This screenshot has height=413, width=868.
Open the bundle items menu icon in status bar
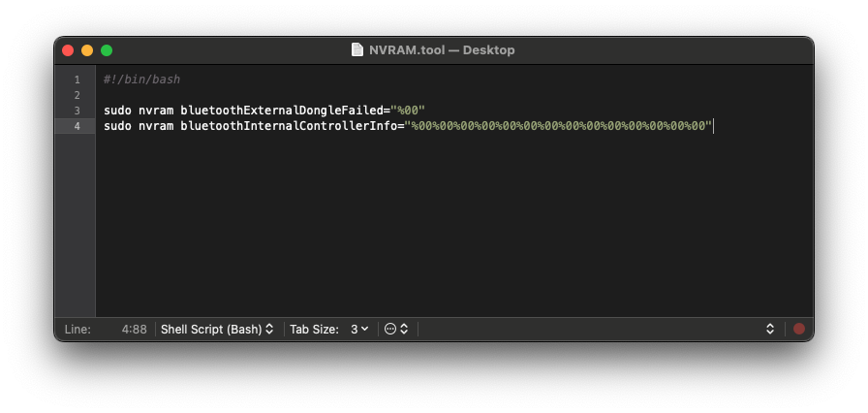click(x=396, y=329)
